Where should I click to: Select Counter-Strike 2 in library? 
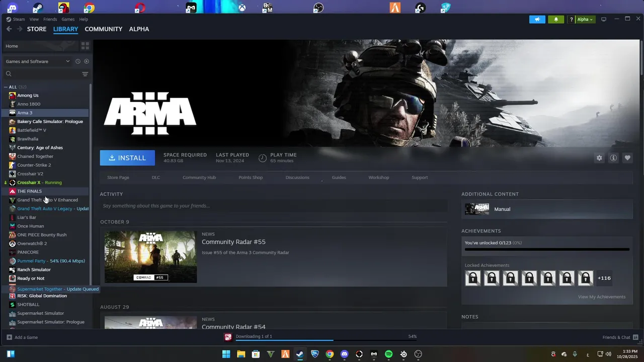45,165
